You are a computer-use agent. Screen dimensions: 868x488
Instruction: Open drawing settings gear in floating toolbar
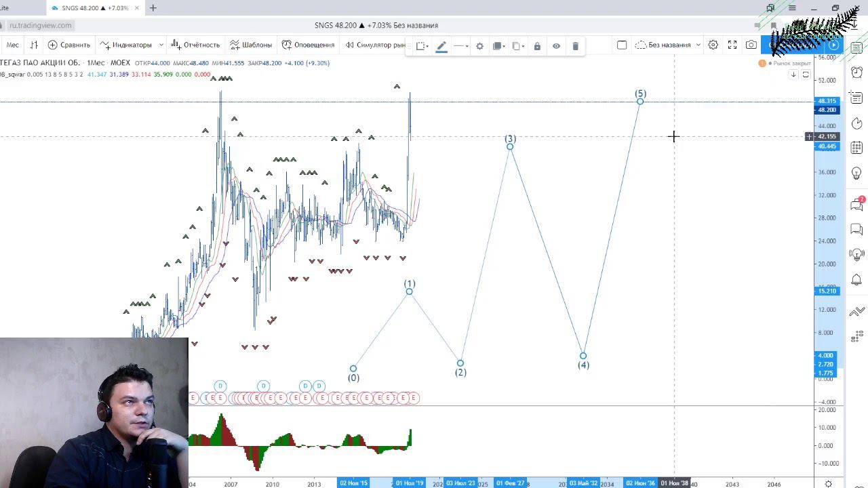tap(479, 46)
